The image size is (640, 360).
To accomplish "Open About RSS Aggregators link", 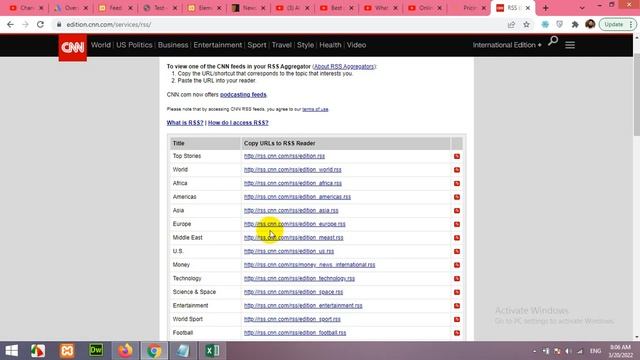I will tap(344, 67).
